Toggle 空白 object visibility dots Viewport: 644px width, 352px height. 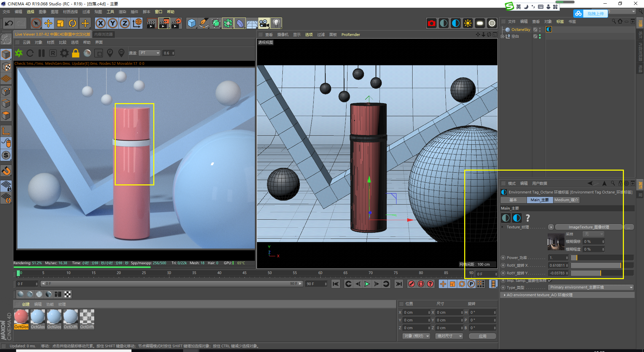(x=540, y=36)
